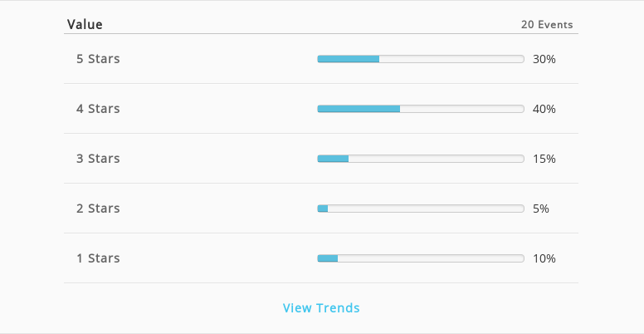The width and height of the screenshot is (644, 334).
Task: Click the 20 Events count label
Action: (x=547, y=25)
